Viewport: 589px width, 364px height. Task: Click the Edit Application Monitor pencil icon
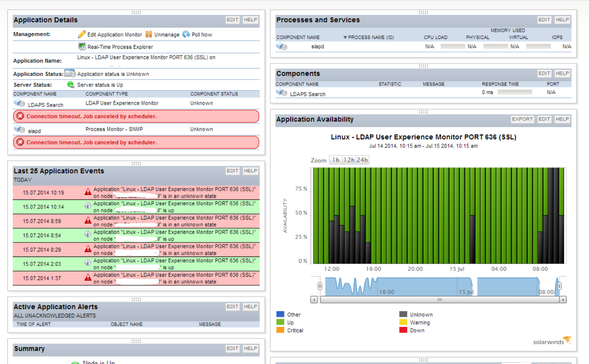[x=82, y=34]
